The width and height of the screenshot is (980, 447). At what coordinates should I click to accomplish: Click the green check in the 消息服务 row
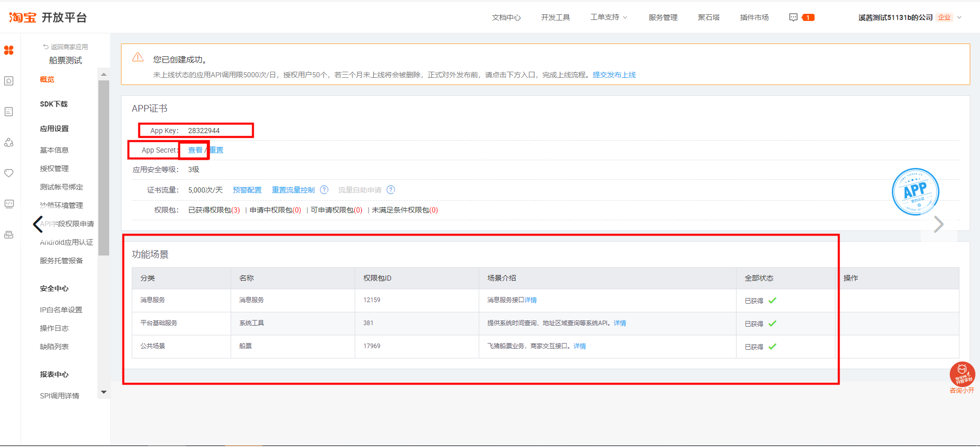pyautogui.click(x=772, y=301)
